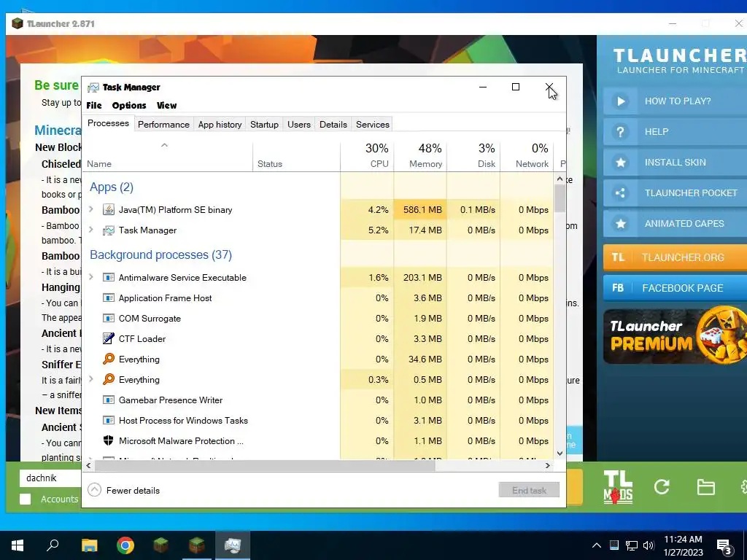Switch to the Performance tab
Viewport: 747px width, 560px height.
tap(163, 124)
